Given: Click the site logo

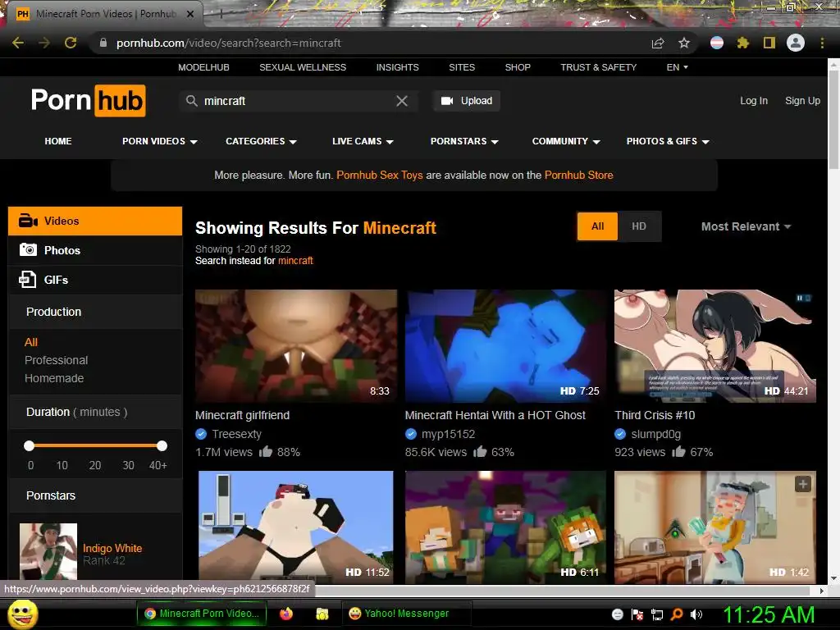Looking at the screenshot, I should pos(89,101).
